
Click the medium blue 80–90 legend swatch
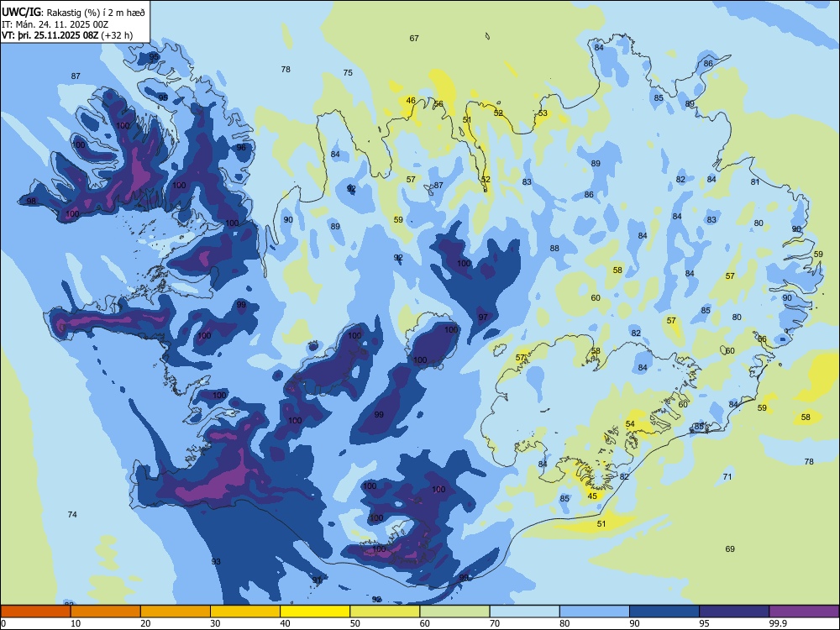pos(595,612)
